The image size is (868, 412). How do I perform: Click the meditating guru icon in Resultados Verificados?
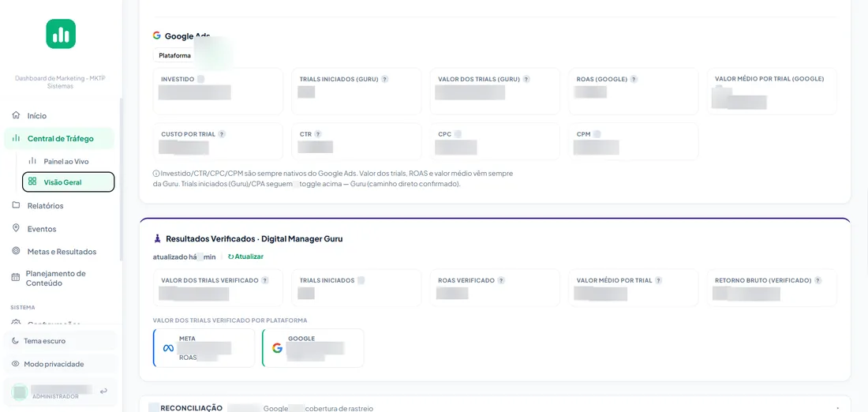(x=157, y=238)
